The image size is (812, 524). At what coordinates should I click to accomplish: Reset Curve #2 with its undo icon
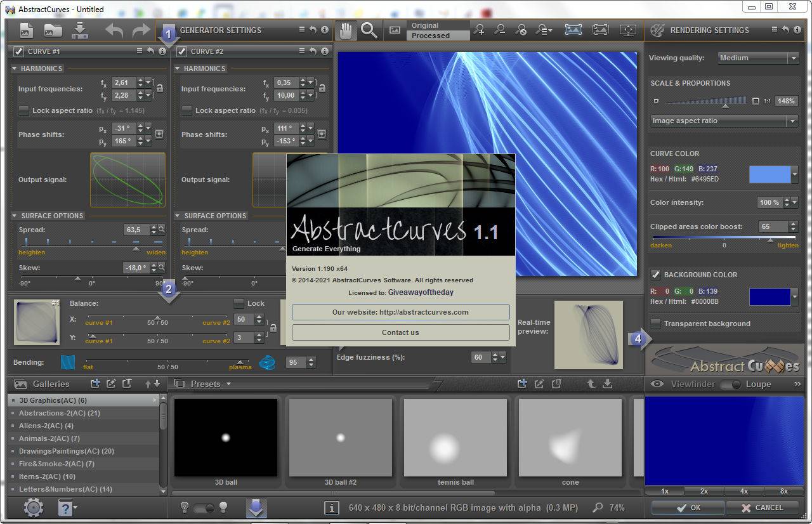pyautogui.click(x=313, y=51)
